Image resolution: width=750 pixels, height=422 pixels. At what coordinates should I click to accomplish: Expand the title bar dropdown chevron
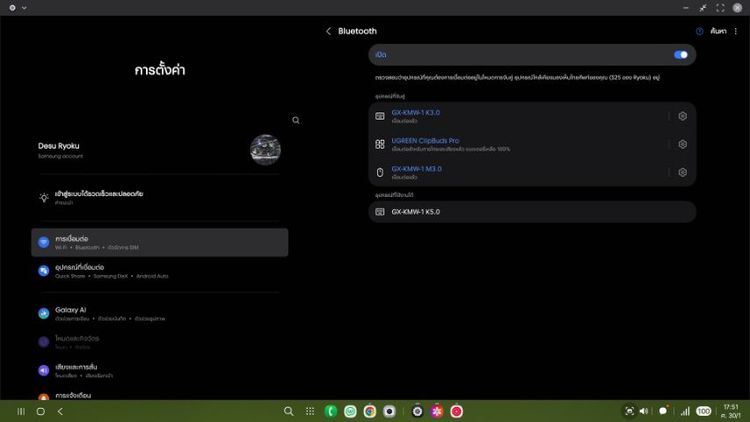24,7
